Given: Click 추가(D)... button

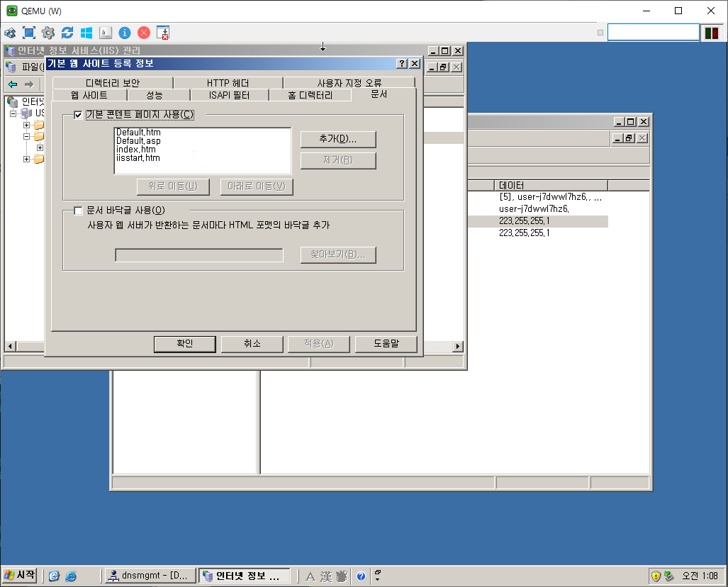Looking at the screenshot, I should (338, 139).
